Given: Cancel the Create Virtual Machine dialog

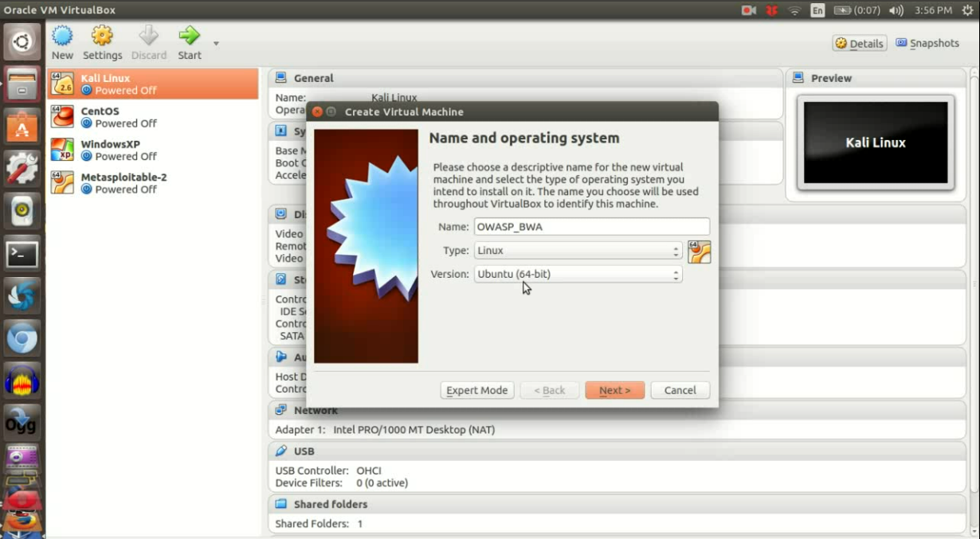Looking at the screenshot, I should 680,390.
